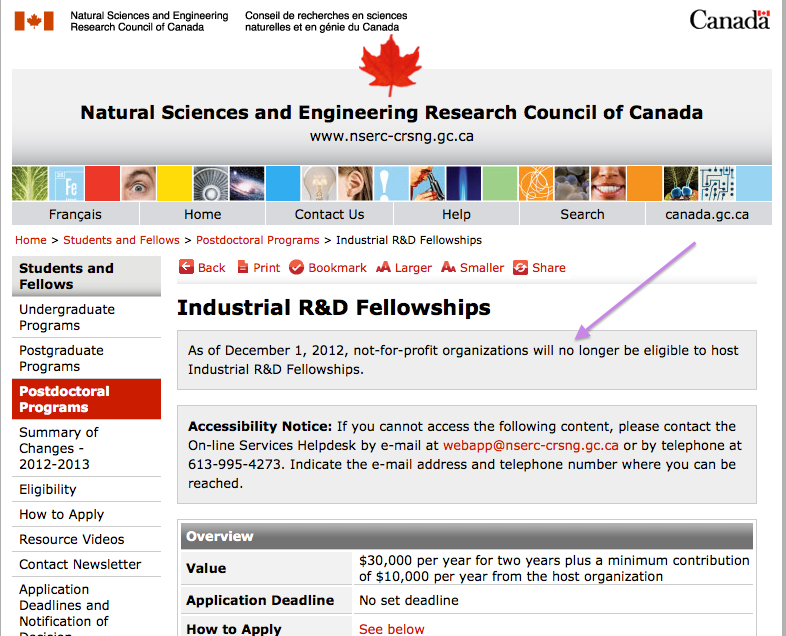The image size is (786, 636).
Task: Click the webapp@nserc-crsng.gc.ca email link
Action: (x=531, y=446)
